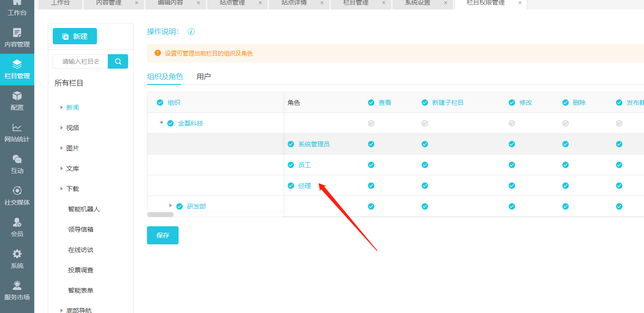This screenshot has height=313, width=644.
Task: Uncheck 新建子栏目 permission in the 研发部 row
Action: 425,206
